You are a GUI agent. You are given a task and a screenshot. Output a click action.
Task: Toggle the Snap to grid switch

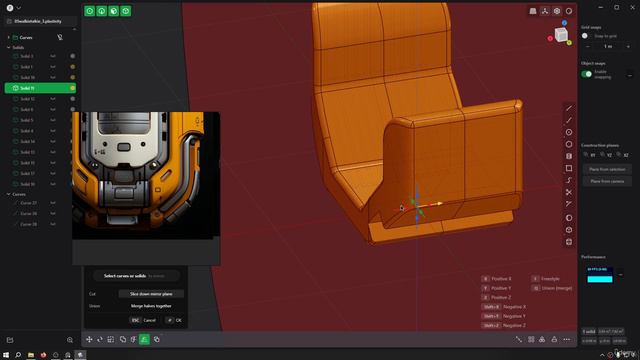click(585, 36)
